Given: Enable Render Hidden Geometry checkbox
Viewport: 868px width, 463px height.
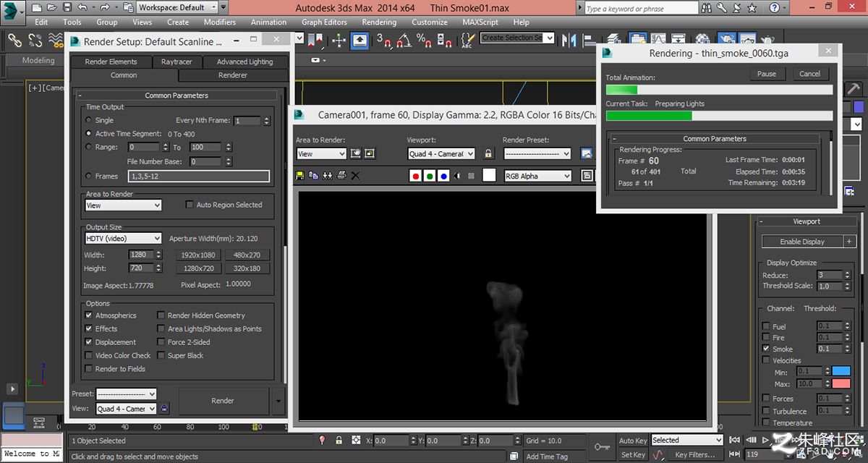Looking at the screenshot, I should 161,315.
